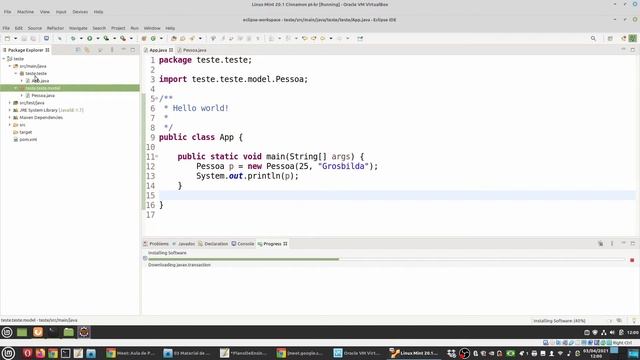Remove all finished operations in Progress view
Screen dimensions: 640x360
[600, 244]
